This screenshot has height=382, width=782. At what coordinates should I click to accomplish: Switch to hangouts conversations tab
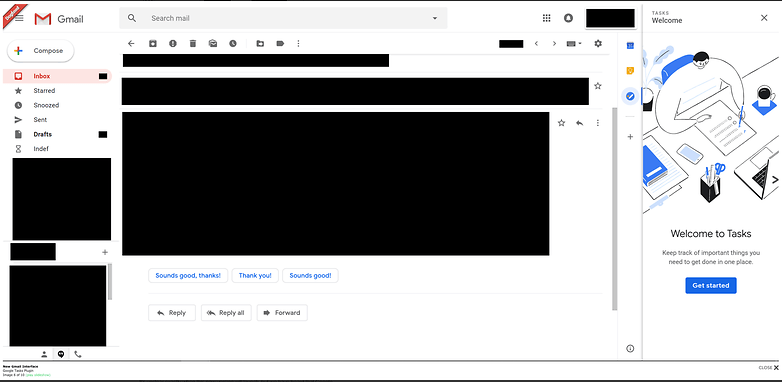coord(61,354)
